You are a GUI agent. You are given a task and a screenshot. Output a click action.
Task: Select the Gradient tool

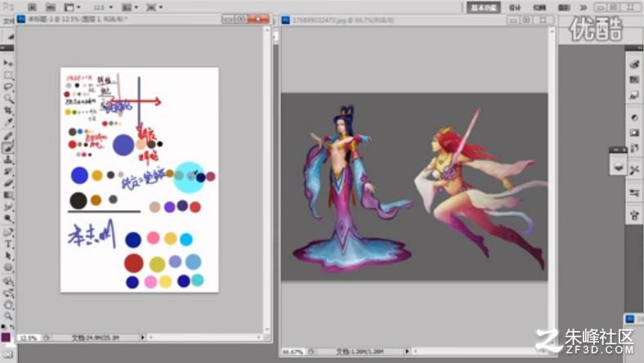8,195
